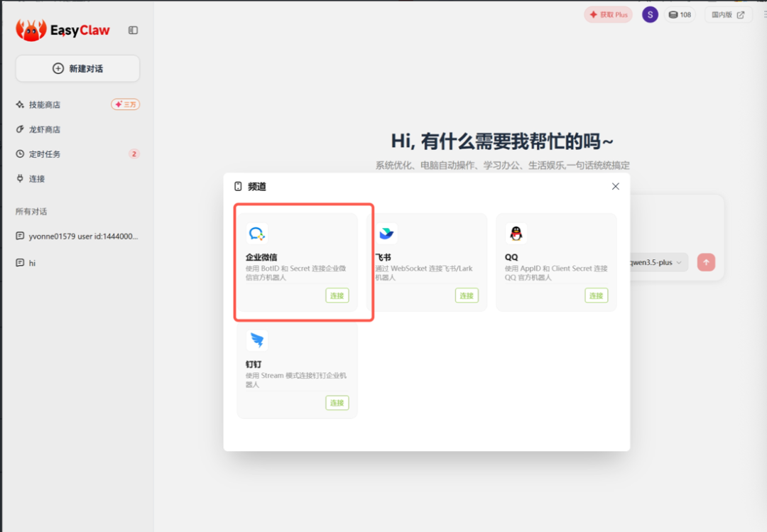767x532 pixels.
Task: Connect the QQ channel
Action: [x=597, y=295]
